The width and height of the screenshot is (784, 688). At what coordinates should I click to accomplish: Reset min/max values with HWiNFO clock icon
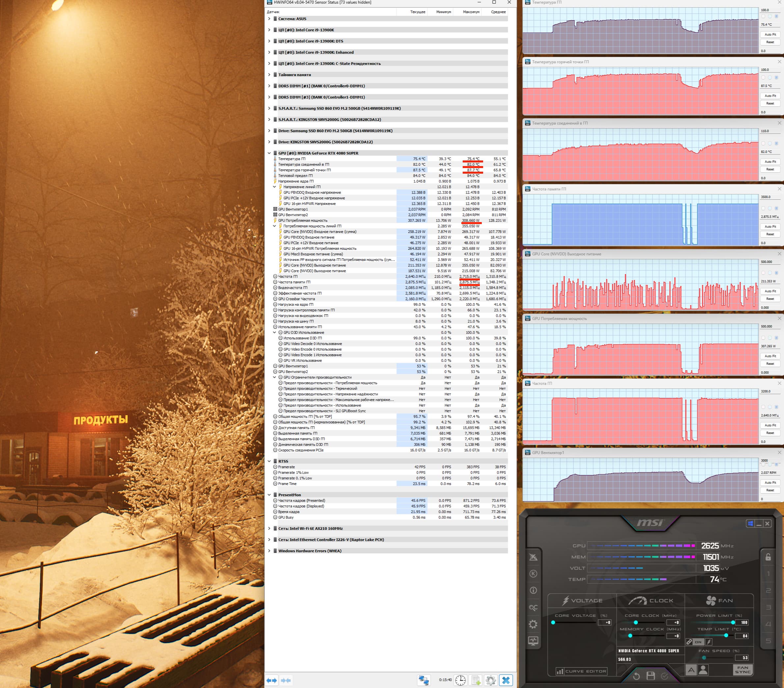(460, 680)
